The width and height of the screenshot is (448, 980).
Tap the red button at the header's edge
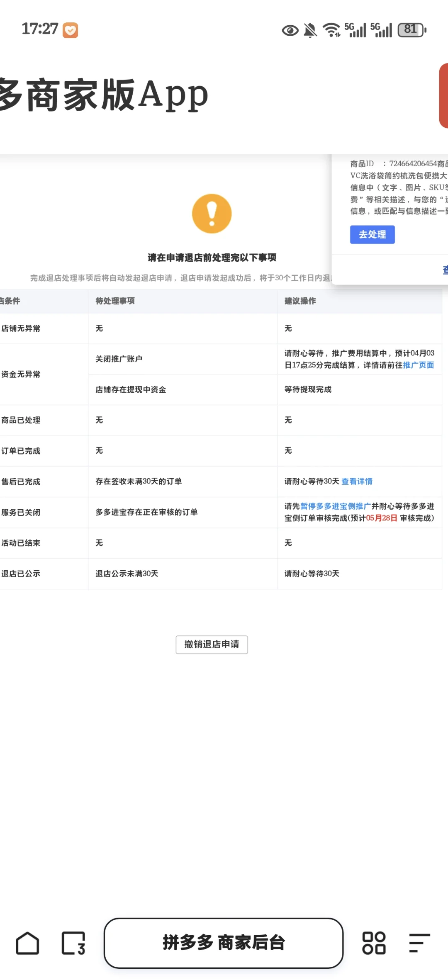443,96
